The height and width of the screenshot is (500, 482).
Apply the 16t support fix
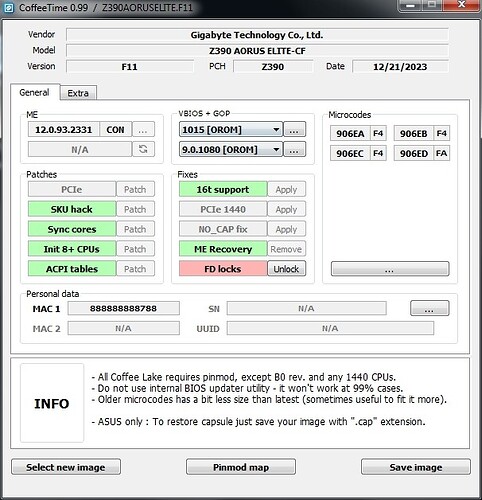(286, 189)
